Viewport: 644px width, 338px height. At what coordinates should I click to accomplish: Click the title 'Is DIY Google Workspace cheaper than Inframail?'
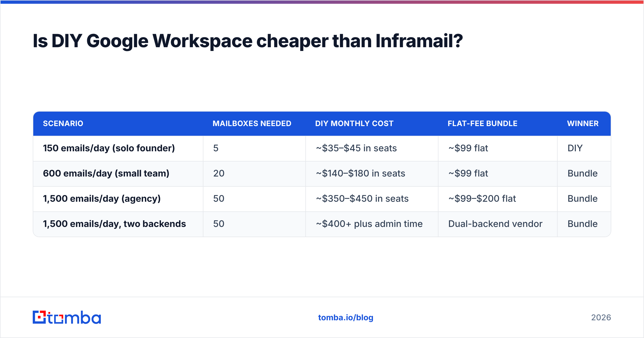(248, 41)
